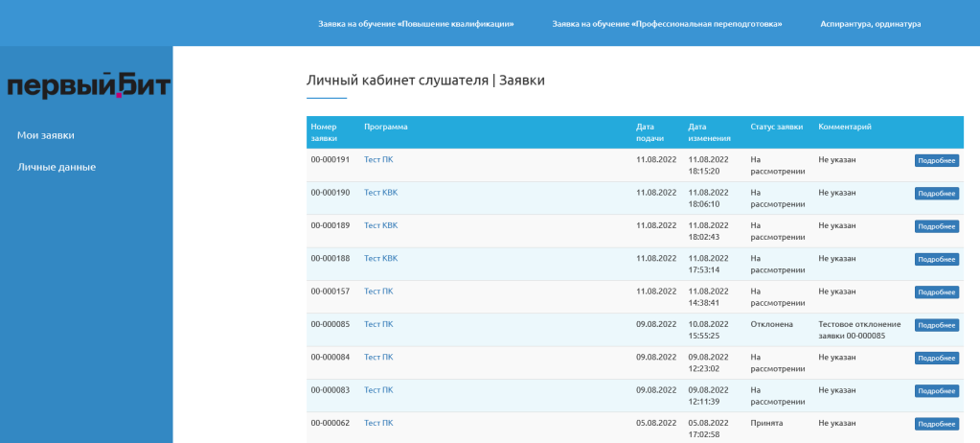Image resolution: width=980 pixels, height=443 pixels.
Task: Click the Номер заявки column header
Action: 324,132
